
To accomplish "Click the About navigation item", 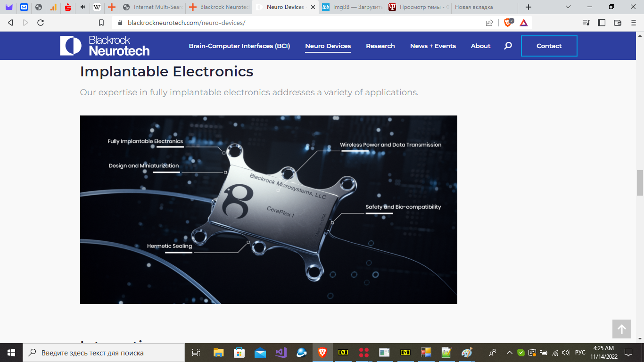I will [x=481, y=46].
